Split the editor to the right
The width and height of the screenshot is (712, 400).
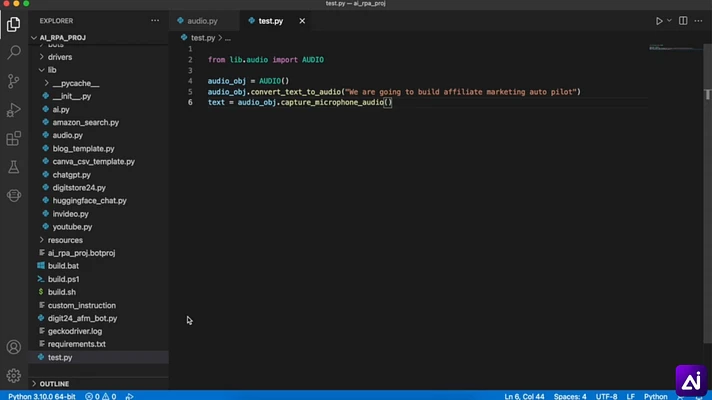[683, 21]
